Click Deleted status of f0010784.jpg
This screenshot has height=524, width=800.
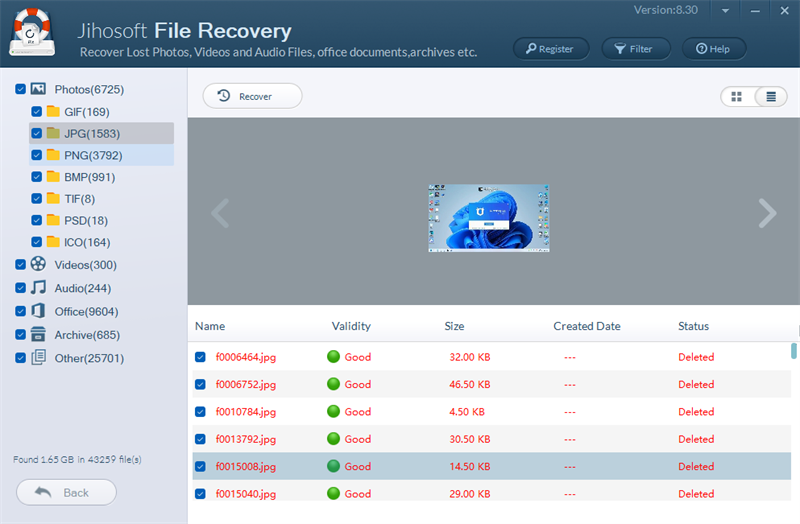pyautogui.click(x=696, y=412)
